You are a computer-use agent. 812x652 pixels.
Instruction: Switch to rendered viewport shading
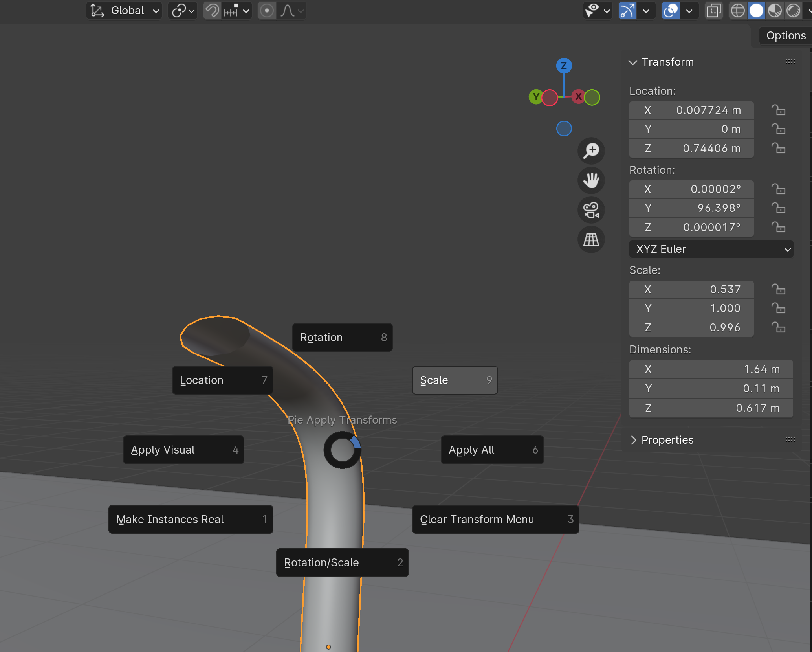(793, 11)
